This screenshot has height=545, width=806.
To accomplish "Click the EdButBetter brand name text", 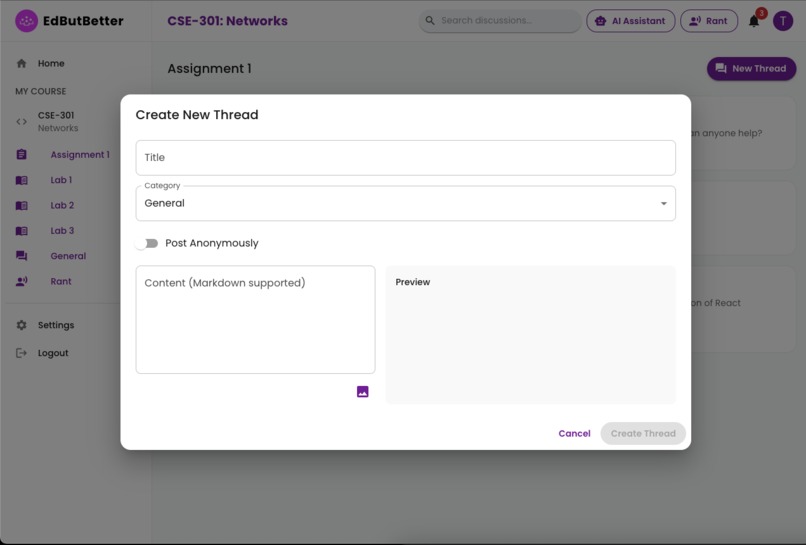I will click(83, 21).
